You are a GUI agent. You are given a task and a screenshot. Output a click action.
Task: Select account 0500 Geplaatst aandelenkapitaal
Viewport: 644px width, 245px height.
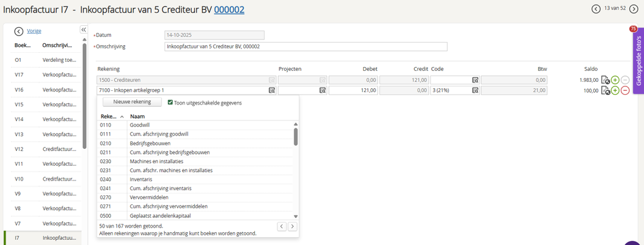[195, 215]
